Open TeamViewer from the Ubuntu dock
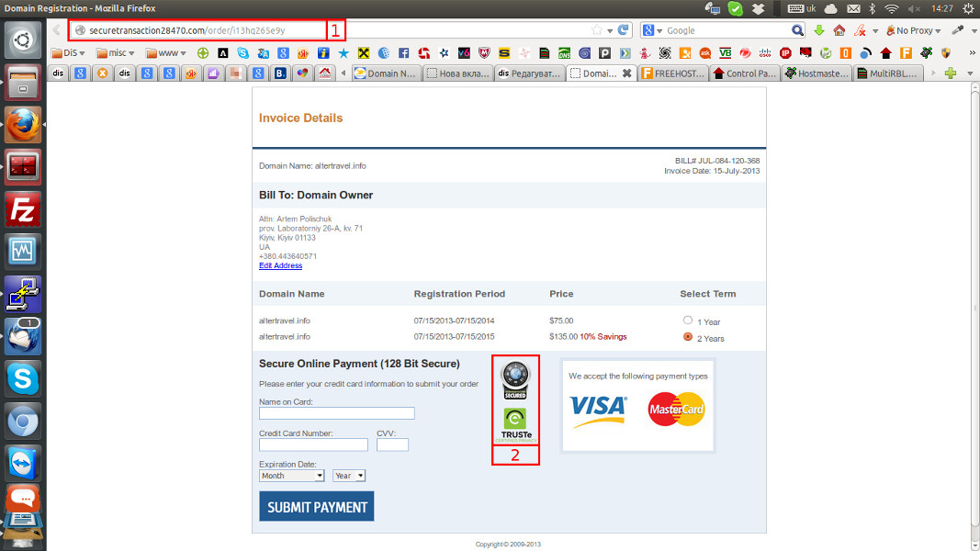 pos(23,464)
